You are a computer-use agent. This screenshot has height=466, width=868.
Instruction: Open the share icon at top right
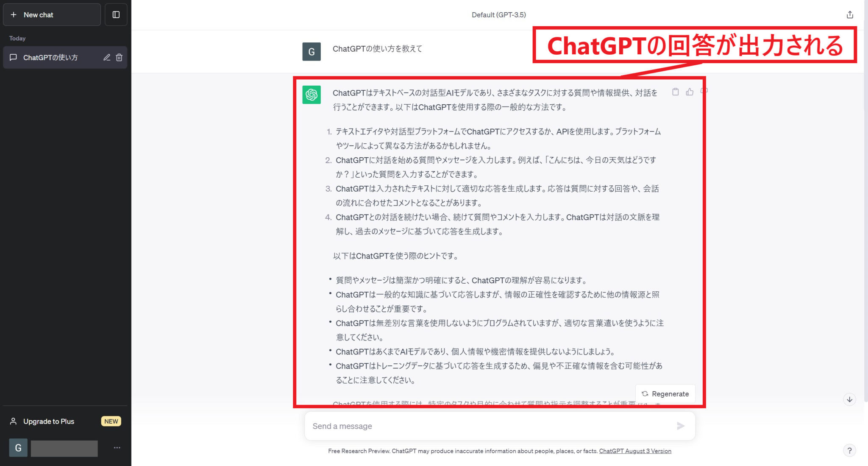coord(850,14)
